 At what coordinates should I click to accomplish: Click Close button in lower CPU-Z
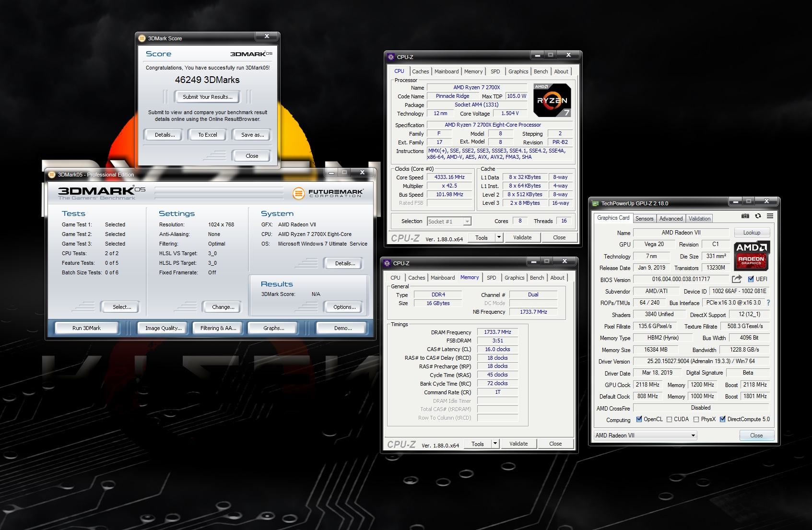[555, 444]
